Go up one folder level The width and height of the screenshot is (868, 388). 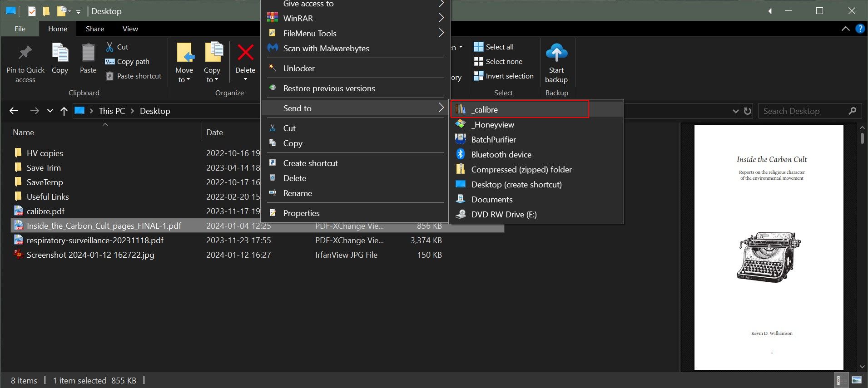[64, 111]
